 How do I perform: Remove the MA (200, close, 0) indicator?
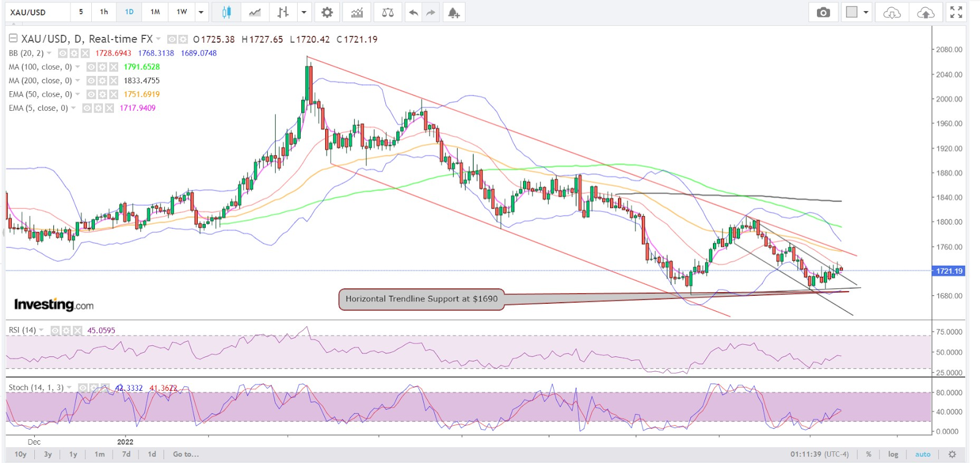113,80
